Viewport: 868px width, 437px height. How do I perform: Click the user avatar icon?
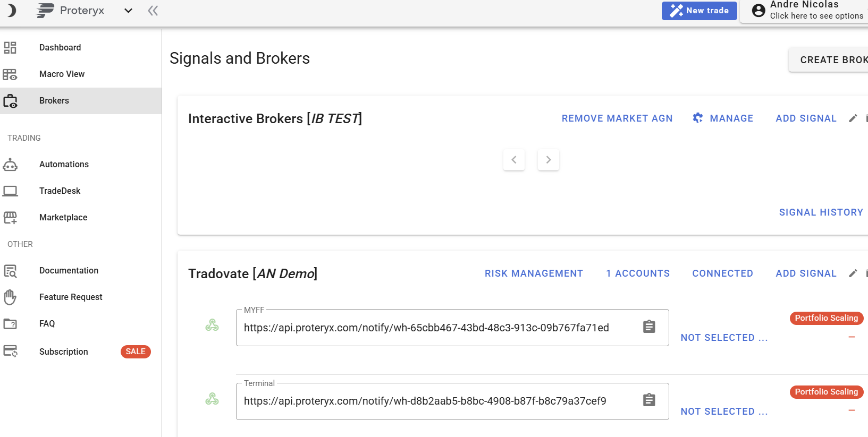point(759,10)
